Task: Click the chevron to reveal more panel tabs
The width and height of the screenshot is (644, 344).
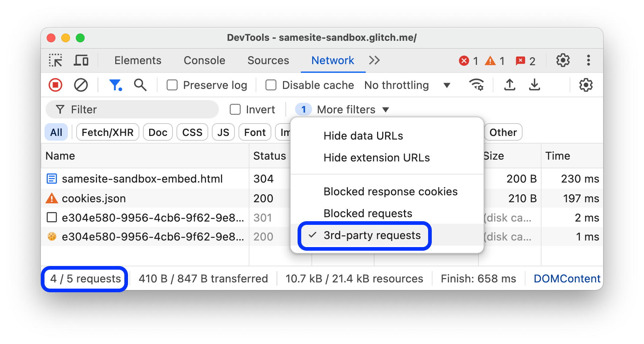Action: point(374,60)
